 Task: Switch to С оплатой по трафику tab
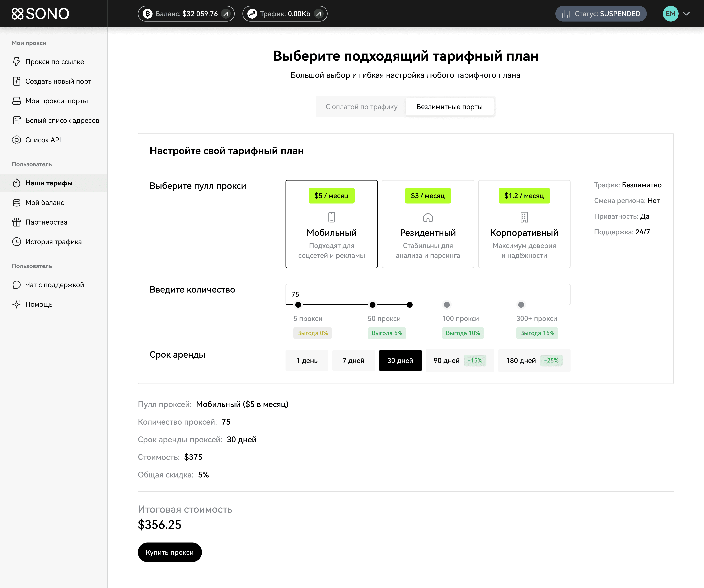[x=361, y=107]
